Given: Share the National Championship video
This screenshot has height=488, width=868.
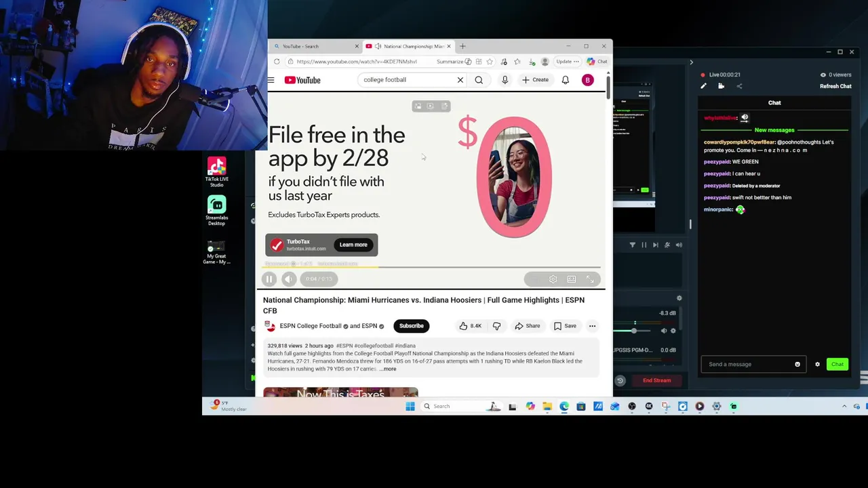Looking at the screenshot, I should tap(527, 326).
